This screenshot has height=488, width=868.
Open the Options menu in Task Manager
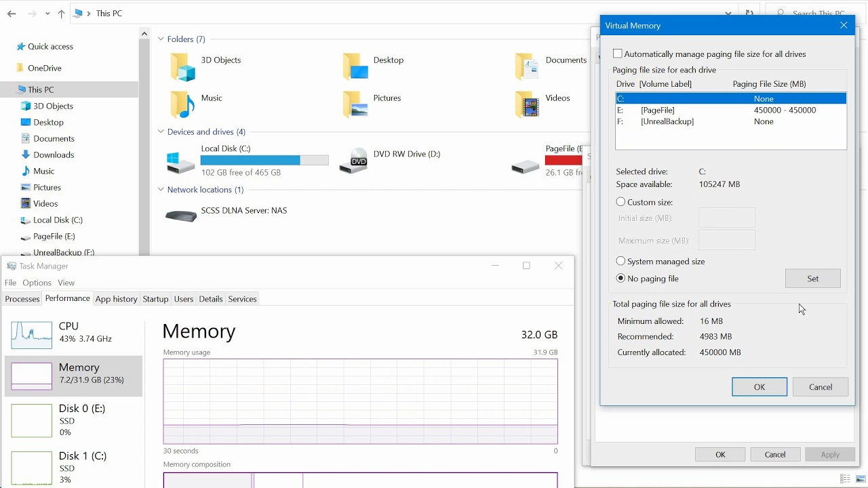[x=37, y=283]
